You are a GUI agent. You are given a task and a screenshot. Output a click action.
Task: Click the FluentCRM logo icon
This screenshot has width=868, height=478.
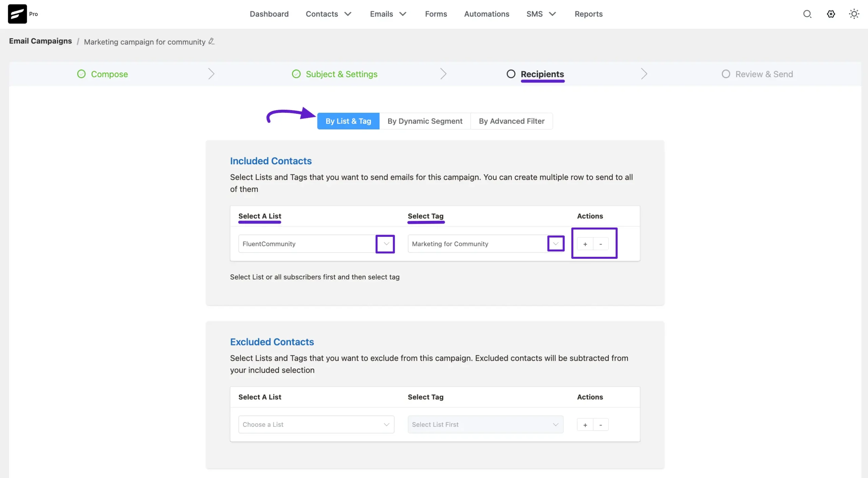[x=17, y=14]
